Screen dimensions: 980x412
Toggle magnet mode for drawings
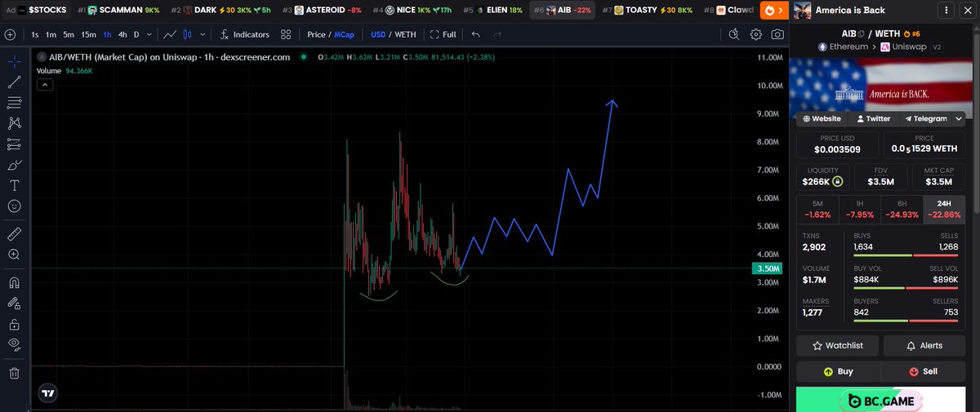14,283
